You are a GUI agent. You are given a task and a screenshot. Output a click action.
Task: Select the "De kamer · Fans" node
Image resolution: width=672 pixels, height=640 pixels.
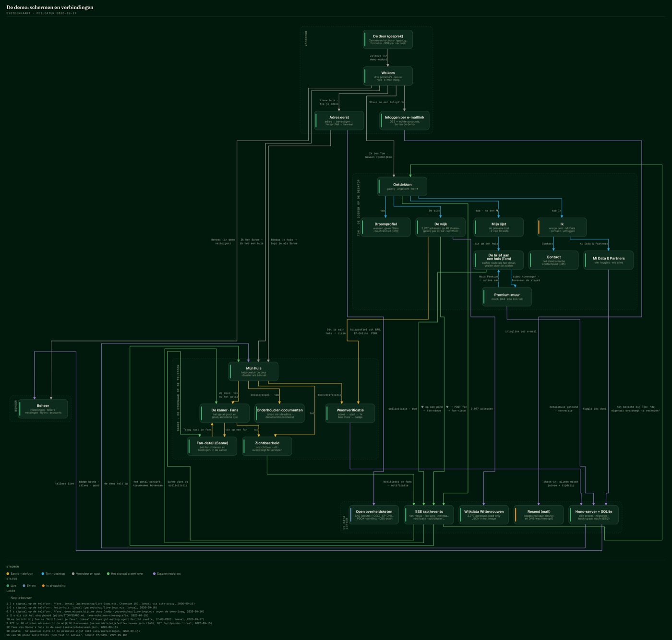(225, 413)
